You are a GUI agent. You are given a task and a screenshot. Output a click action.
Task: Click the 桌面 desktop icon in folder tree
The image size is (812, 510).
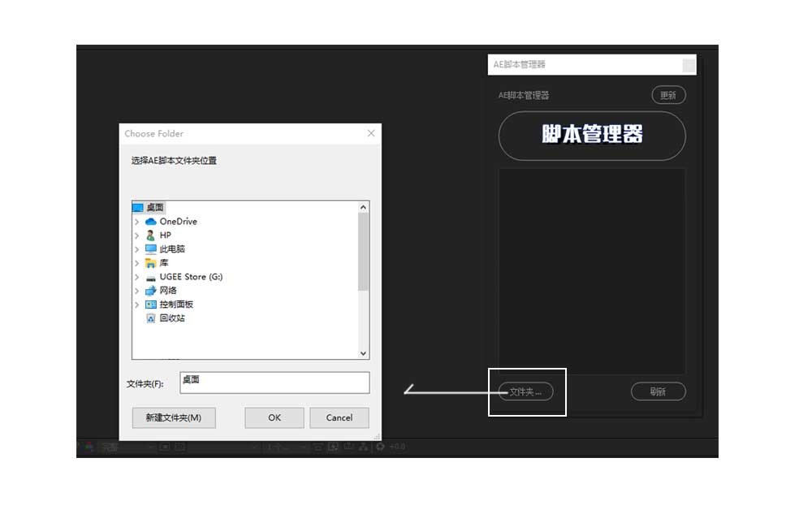pyautogui.click(x=138, y=208)
